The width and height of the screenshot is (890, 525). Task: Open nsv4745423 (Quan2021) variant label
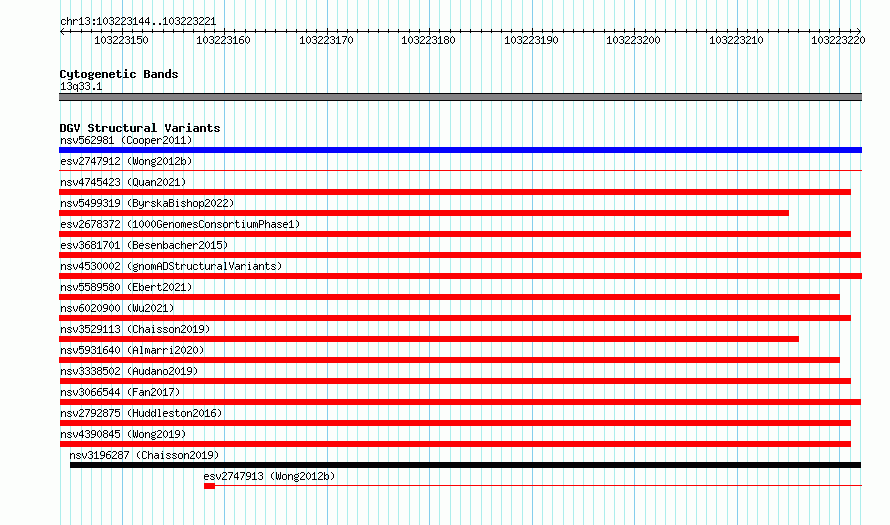[x=123, y=182]
